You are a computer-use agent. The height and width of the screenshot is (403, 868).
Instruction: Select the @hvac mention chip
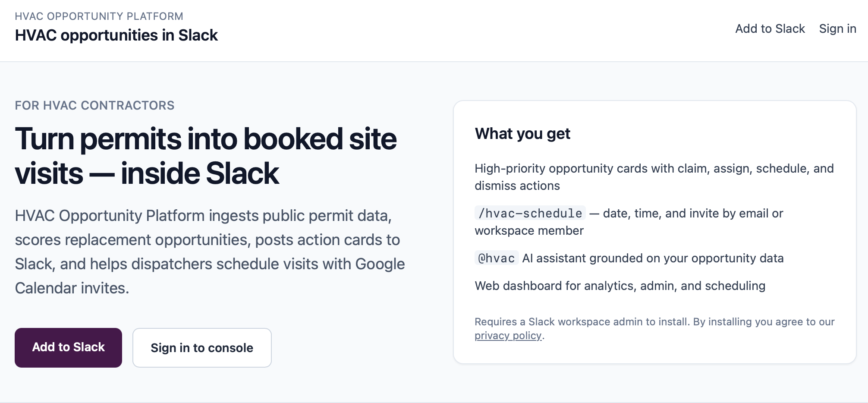point(496,258)
